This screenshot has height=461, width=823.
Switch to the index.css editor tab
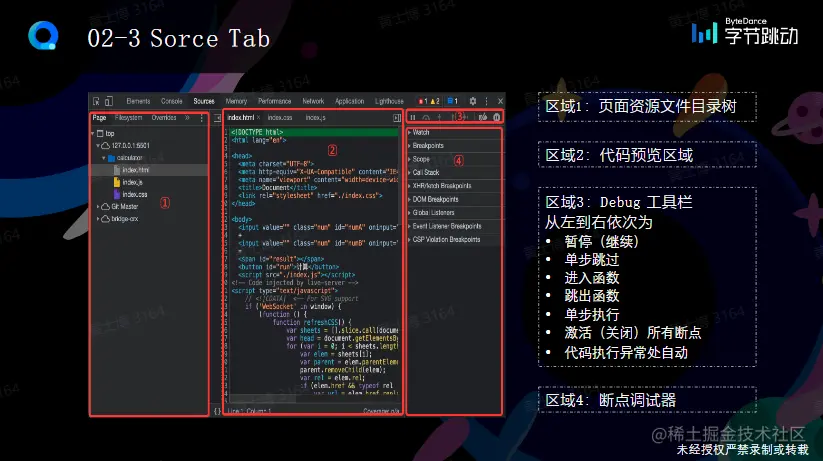coord(280,118)
